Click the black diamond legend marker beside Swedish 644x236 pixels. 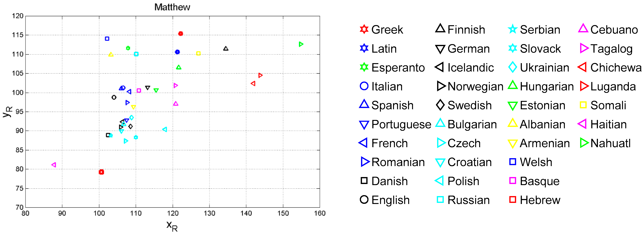(x=440, y=105)
